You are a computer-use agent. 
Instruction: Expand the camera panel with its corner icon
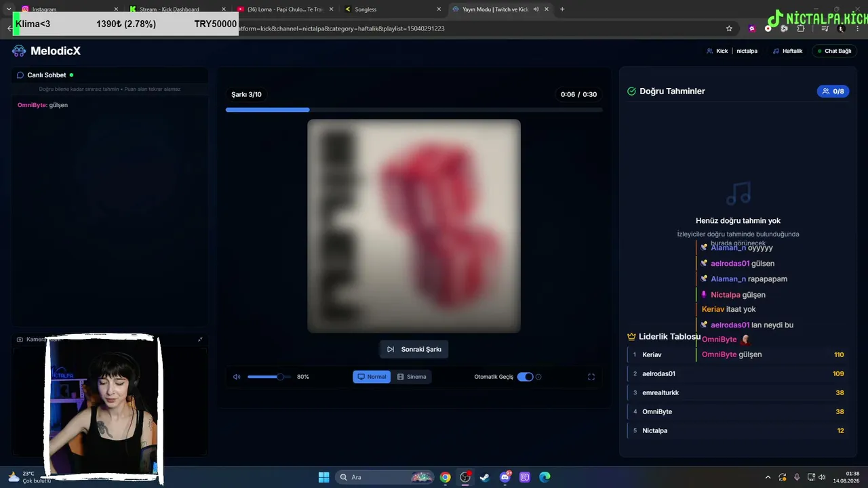(200, 339)
